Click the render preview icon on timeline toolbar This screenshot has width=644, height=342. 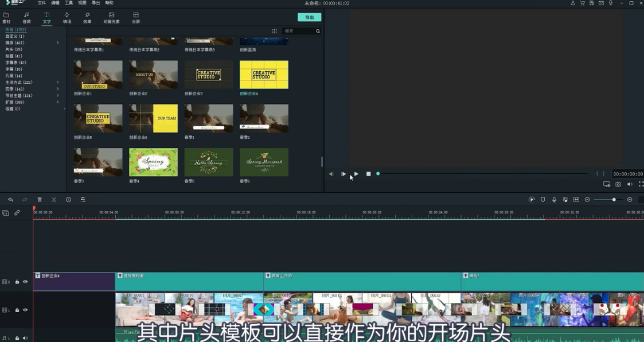click(x=532, y=199)
